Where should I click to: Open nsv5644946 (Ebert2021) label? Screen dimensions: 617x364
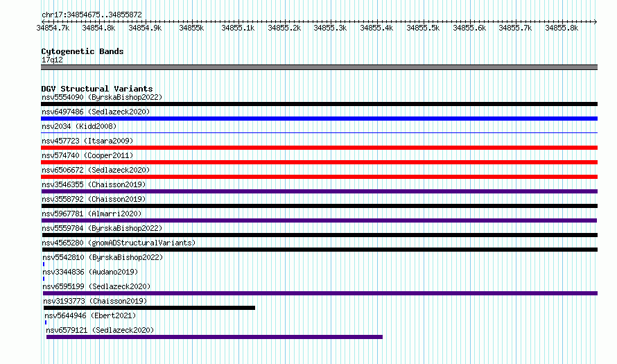(91, 315)
